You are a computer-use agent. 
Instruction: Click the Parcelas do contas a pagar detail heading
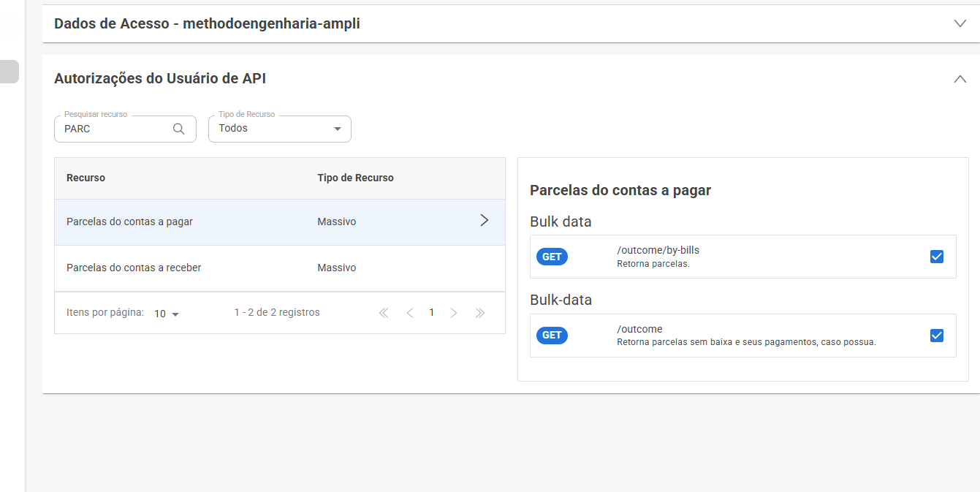click(620, 190)
